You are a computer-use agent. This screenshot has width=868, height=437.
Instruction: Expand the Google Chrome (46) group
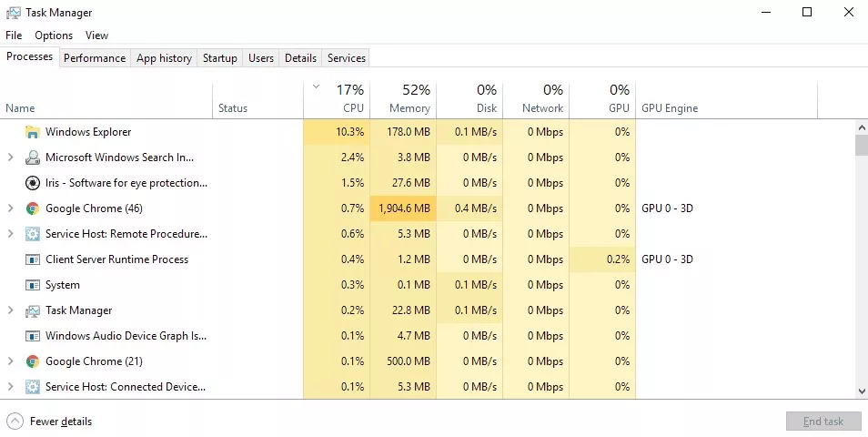point(10,208)
